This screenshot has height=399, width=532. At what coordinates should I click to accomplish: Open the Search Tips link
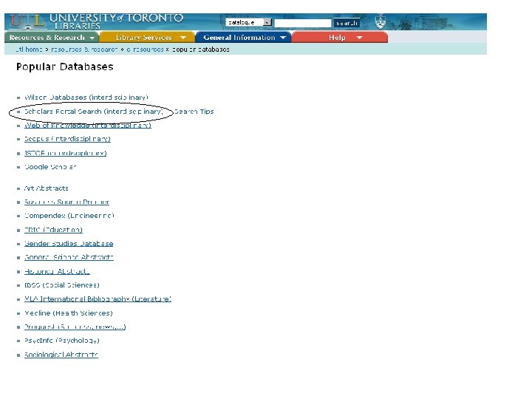tap(194, 112)
